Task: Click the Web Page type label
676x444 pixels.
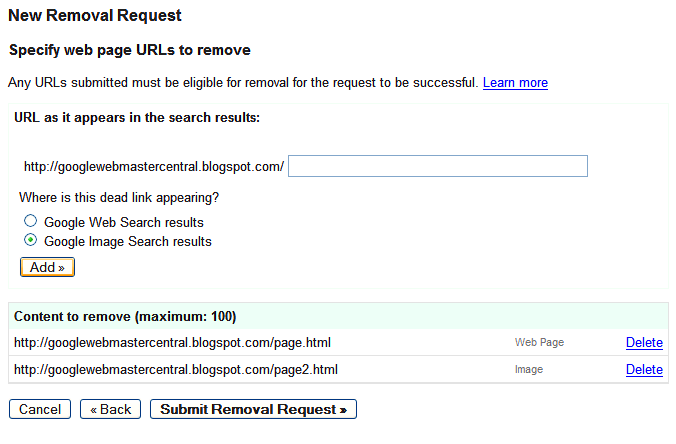Action: [x=539, y=342]
